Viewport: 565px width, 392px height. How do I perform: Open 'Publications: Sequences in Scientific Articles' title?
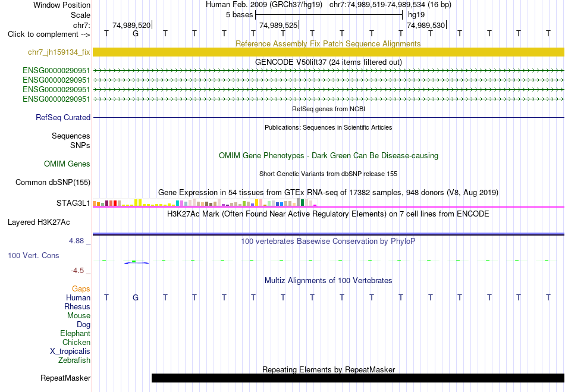[328, 127]
